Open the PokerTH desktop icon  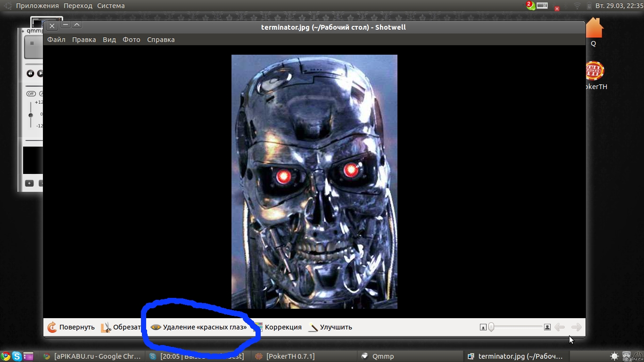pyautogui.click(x=594, y=71)
